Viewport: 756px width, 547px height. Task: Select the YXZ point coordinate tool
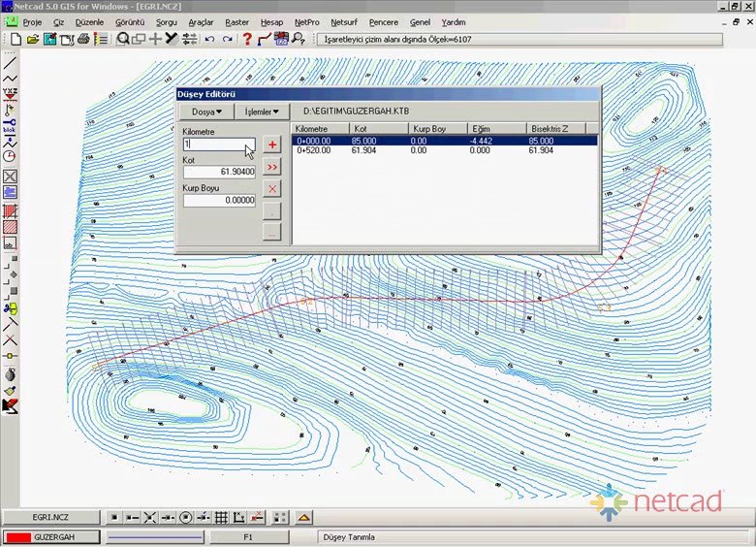10,93
